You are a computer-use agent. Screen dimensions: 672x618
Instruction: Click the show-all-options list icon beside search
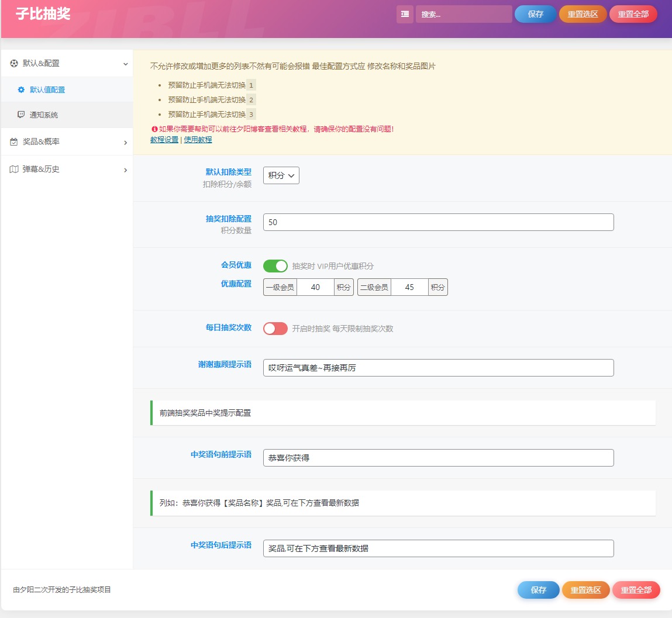click(x=405, y=14)
